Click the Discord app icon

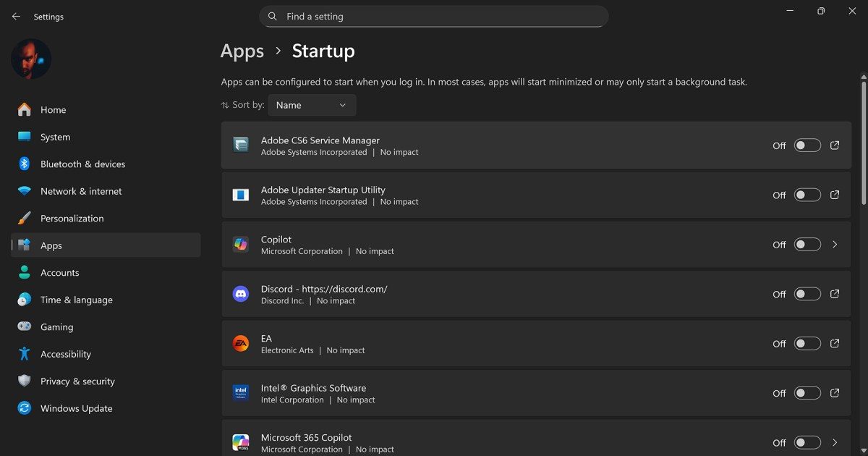[241, 294]
